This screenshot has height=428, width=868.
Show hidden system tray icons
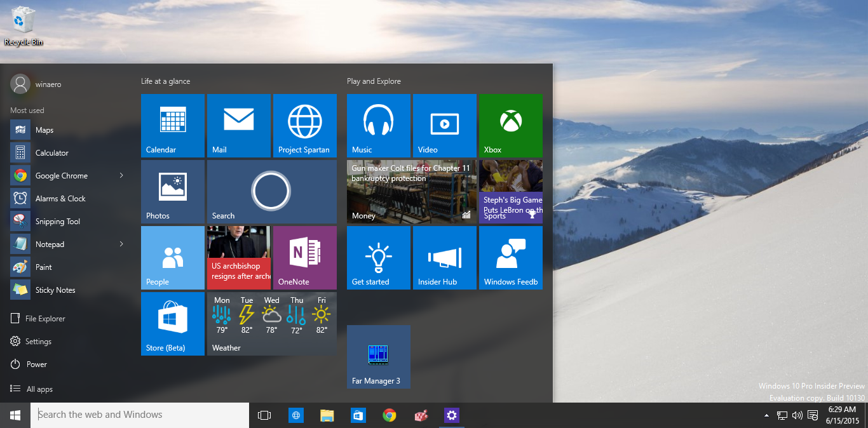[766, 415]
